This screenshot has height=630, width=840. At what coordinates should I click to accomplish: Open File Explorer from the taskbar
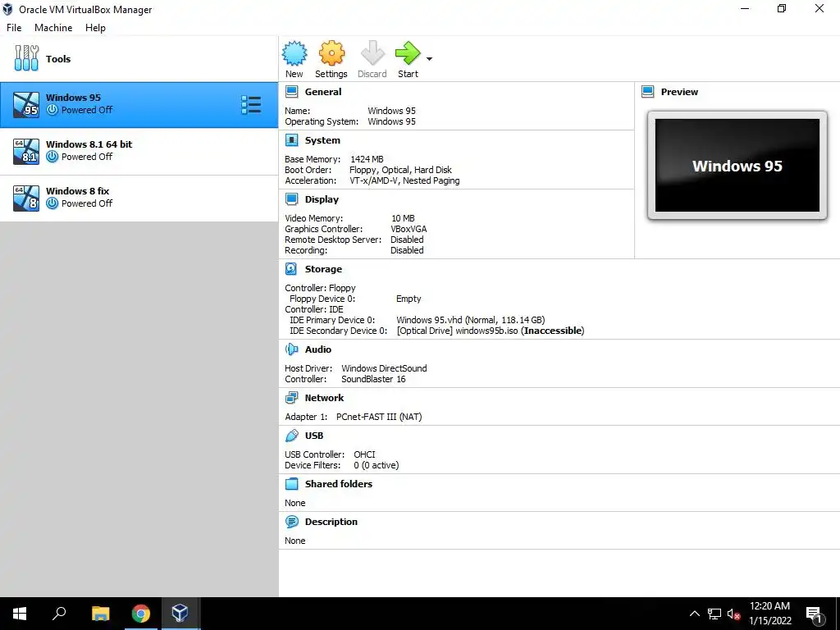(x=100, y=614)
